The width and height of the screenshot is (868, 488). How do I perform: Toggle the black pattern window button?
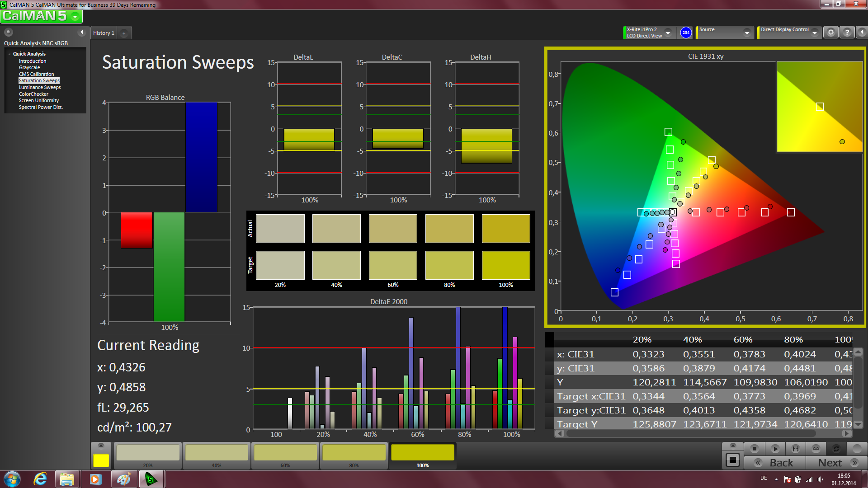coord(732,460)
